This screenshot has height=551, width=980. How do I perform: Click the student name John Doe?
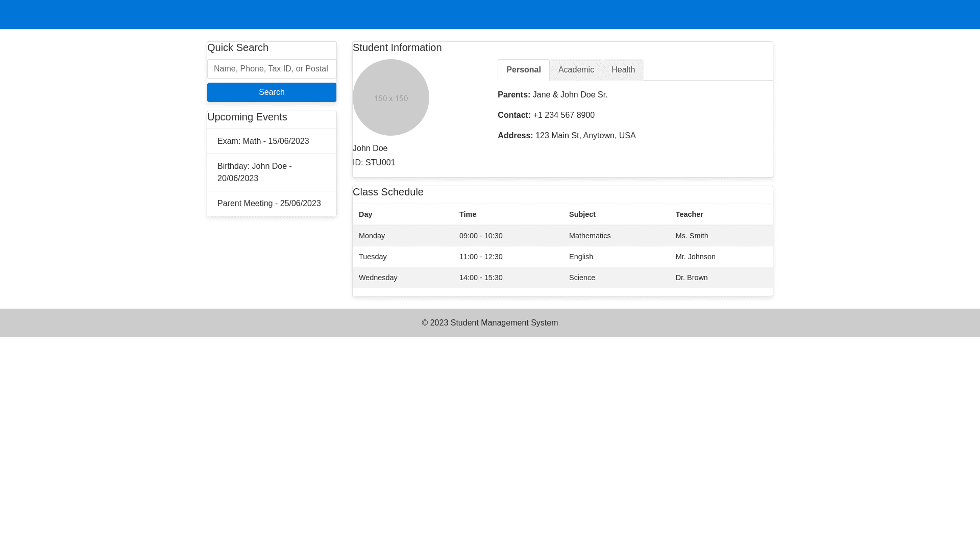(370, 148)
